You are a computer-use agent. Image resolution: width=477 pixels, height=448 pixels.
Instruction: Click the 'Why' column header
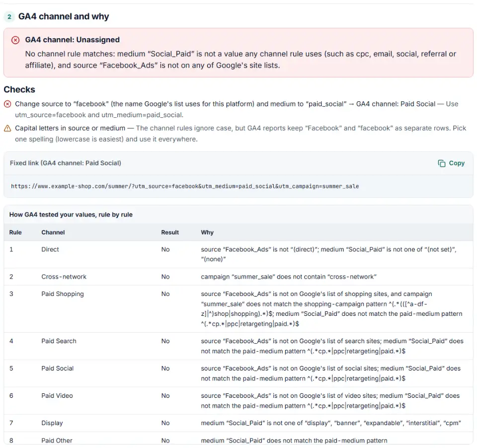pyautogui.click(x=207, y=232)
